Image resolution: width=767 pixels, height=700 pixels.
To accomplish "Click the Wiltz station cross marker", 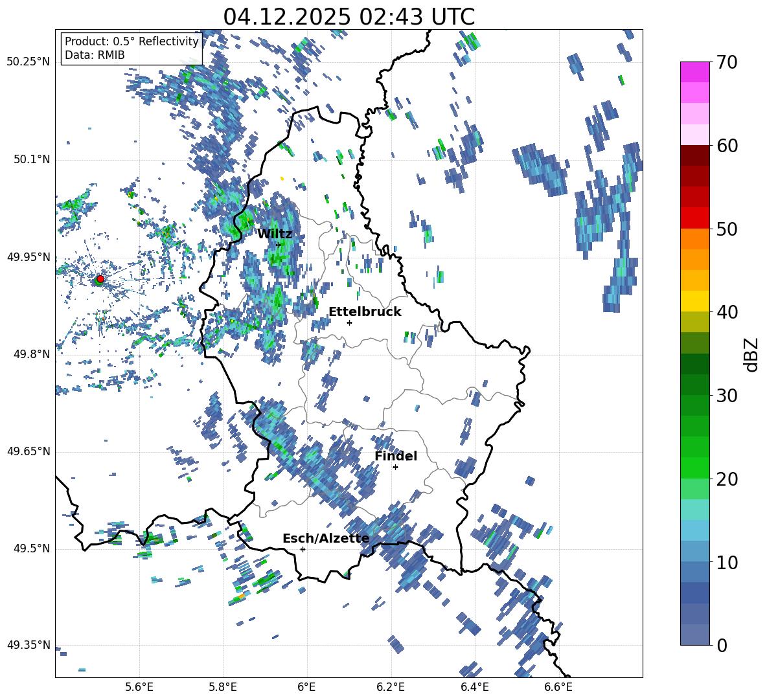I will tap(279, 245).
